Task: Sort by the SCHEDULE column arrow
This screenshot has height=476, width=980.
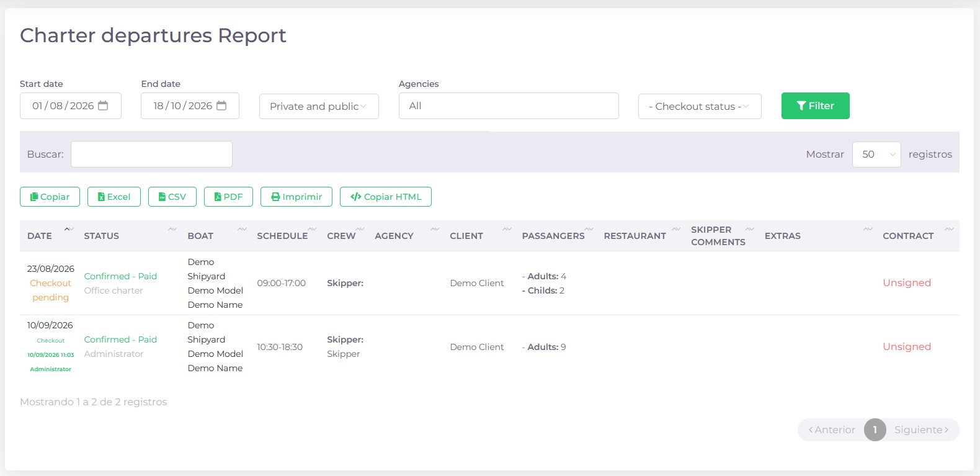Action: point(312,229)
